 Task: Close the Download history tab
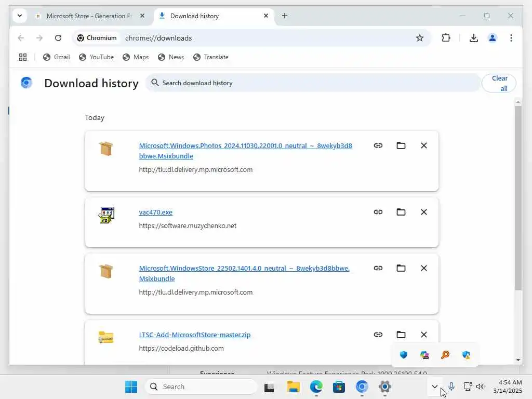point(266,16)
